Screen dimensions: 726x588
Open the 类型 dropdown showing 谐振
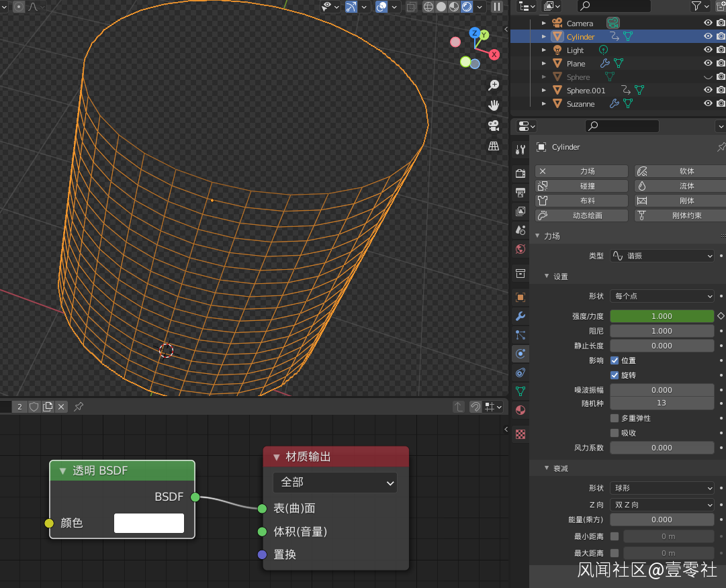tap(662, 256)
